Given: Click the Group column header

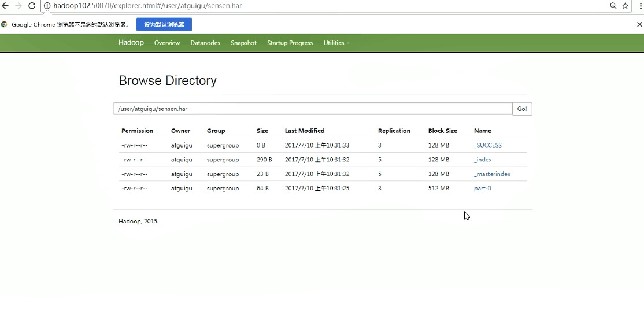Looking at the screenshot, I should pyautogui.click(x=216, y=131).
